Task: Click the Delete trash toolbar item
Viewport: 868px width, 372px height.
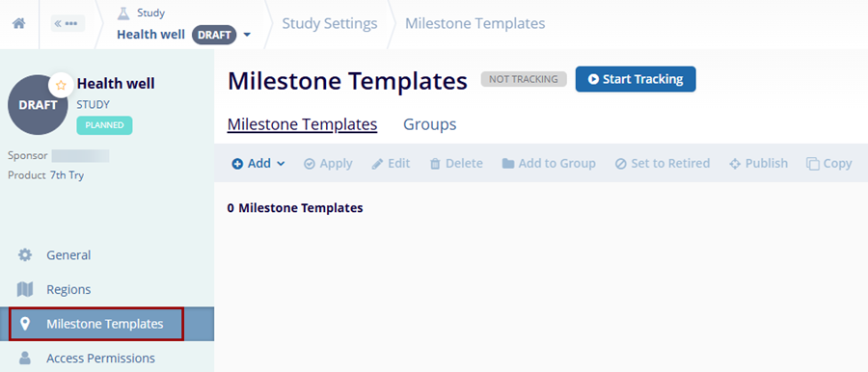Action: point(456,163)
